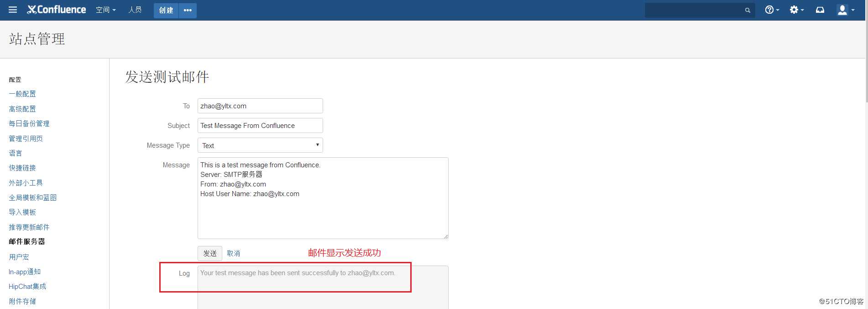This screenshot has width=868, height=309.
Task: Click the 发送测试邮件 page heading
Action: (x=167, y=77)
